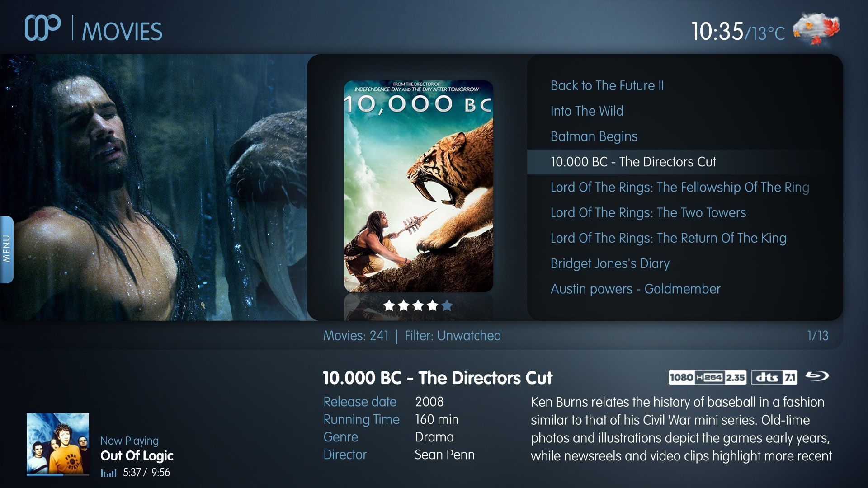Click the Out Of Logic track title
This screenshot has height=488, width=868.
(137, 456)
